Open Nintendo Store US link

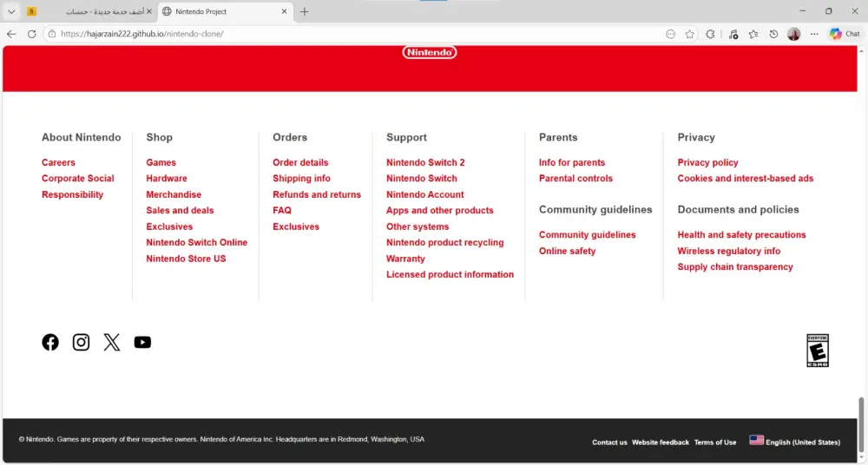(186, 259)
